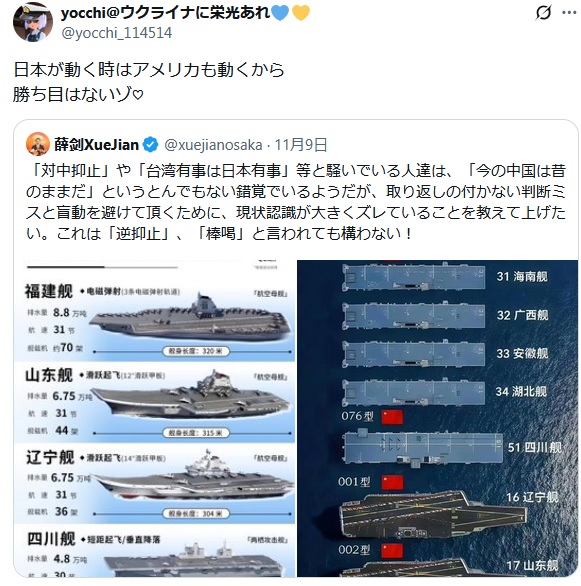Open the left carrier comparison image
The height and width of the screenshot is (586, 581).
pyautogui.click(x=154, y=418)
